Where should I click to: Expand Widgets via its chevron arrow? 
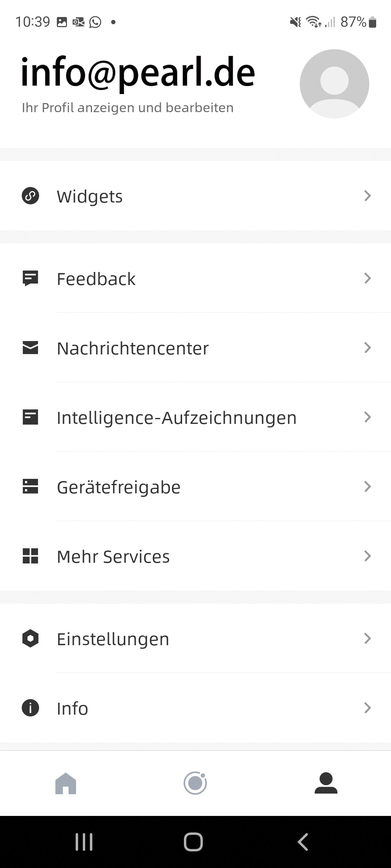tap(367, 196)
